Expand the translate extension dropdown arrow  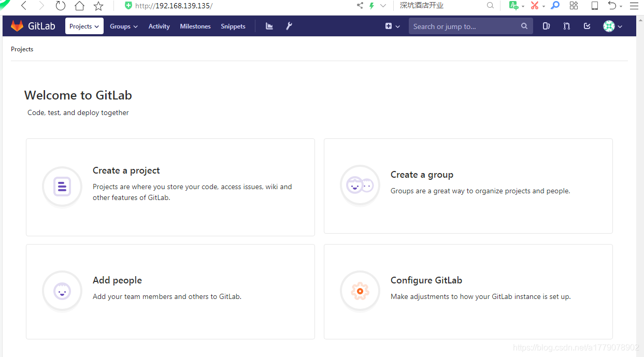(x=523, y=6)
